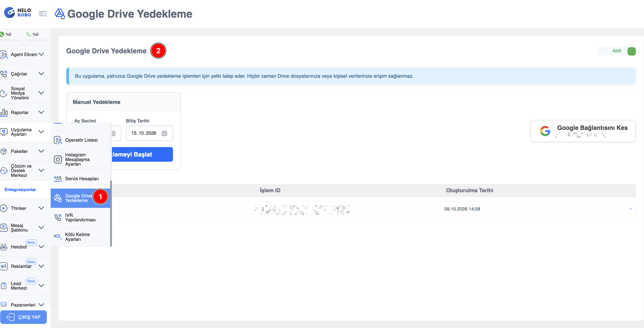Screen dimensions: 644x328
Task: Expand the Lead Merkezi chevron
Action: 41,286
